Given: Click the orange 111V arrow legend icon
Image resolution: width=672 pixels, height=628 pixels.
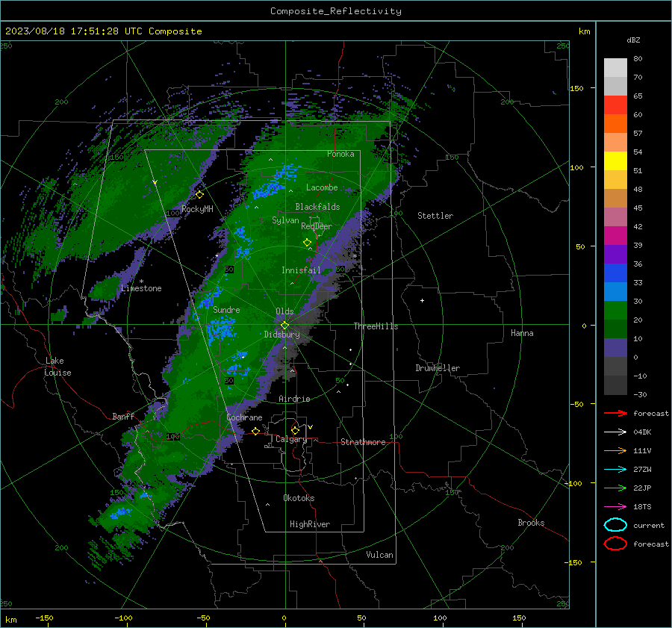Looking at the screenshot, I should [x=615, y=450].
